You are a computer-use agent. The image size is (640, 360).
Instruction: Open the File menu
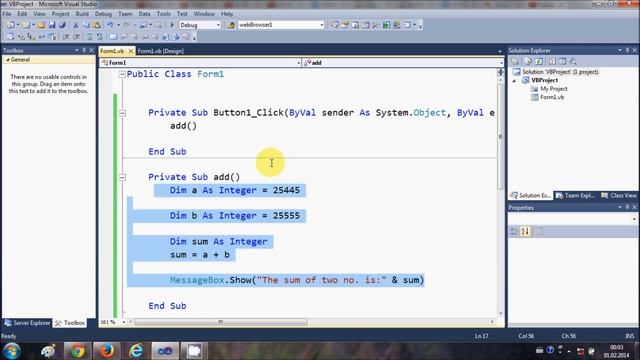click(7, 14)
